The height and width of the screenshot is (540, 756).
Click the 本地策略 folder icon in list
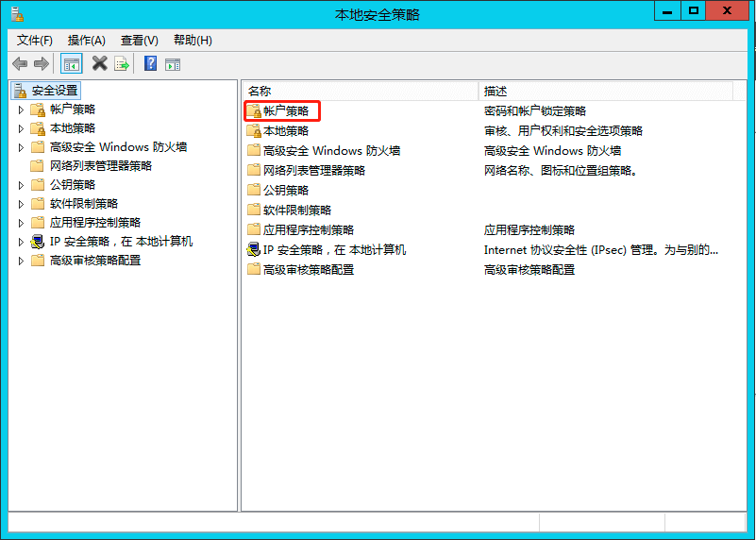point(254,131)
